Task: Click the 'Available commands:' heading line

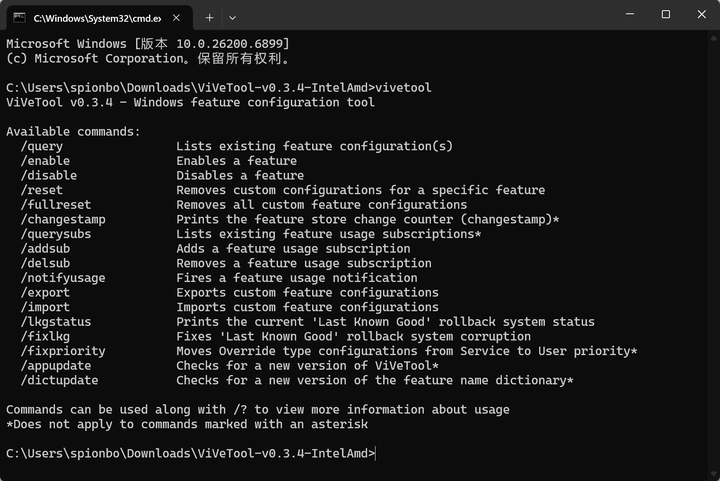Action: pyautogui.click(x=73, y=132)
